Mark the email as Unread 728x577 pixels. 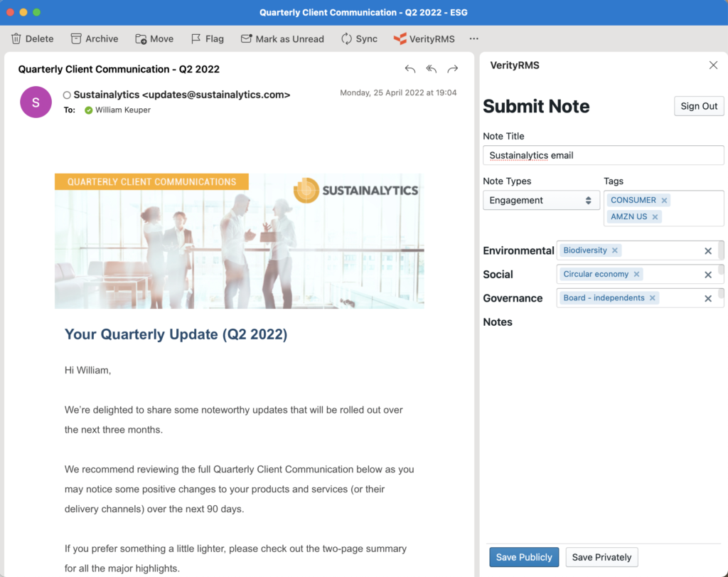point(282,38)
